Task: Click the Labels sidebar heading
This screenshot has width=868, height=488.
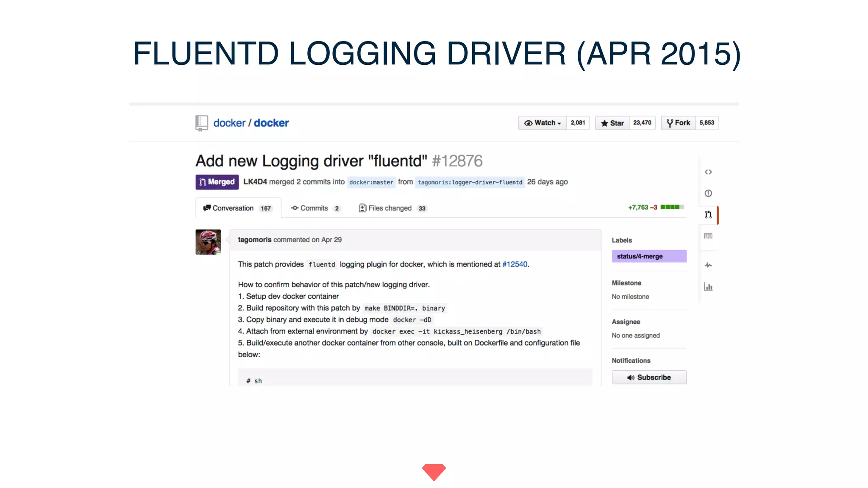Action: click(622, 240)
